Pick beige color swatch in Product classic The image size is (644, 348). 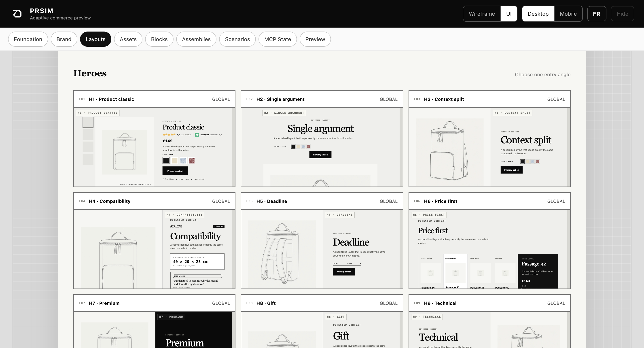[x=174, y=161]
